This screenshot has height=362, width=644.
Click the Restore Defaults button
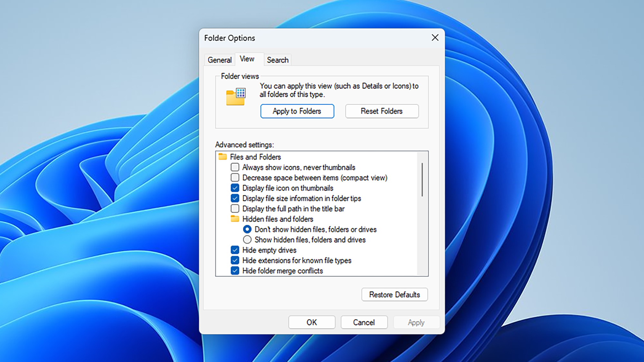pos(394,294)
